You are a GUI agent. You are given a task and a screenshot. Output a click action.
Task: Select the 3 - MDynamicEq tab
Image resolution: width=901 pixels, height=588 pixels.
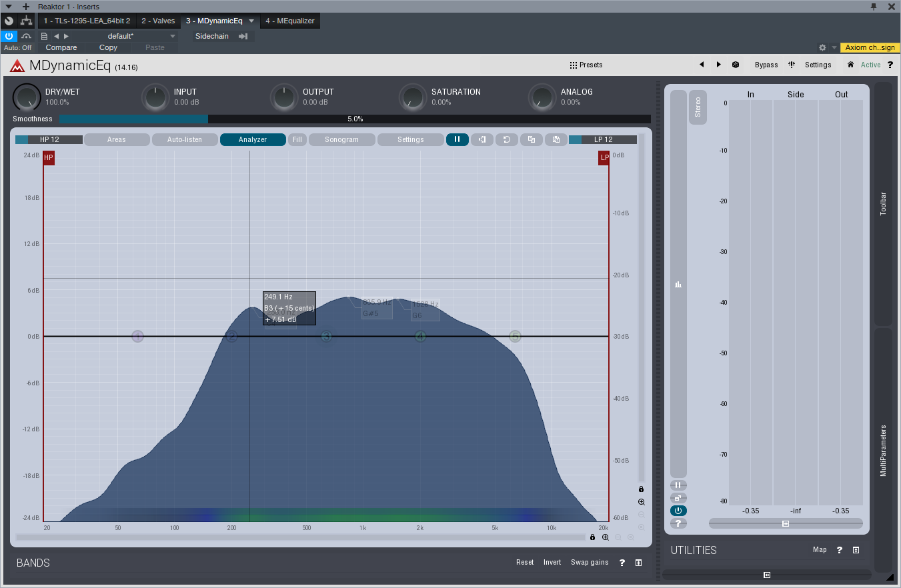point(214,21)
